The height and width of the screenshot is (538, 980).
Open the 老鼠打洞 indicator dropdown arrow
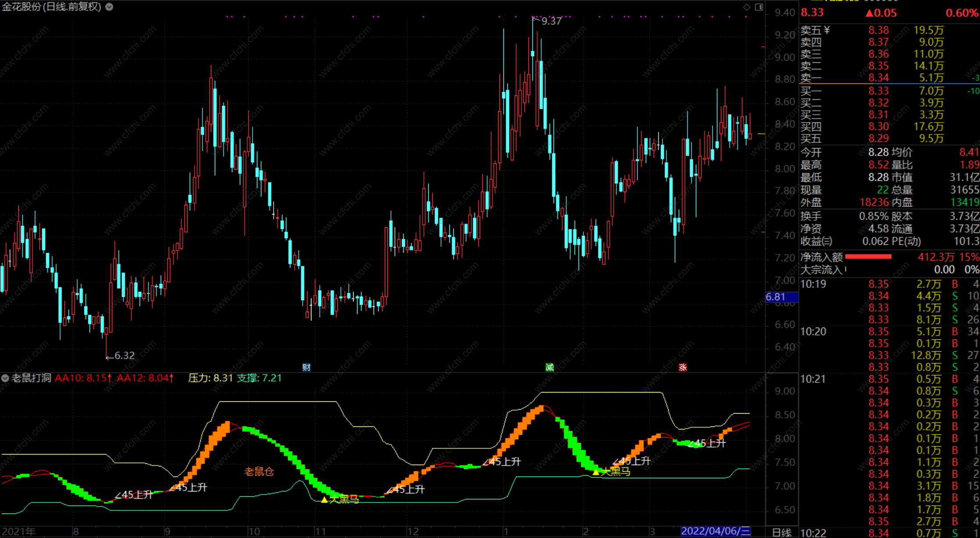pos(5,378)
